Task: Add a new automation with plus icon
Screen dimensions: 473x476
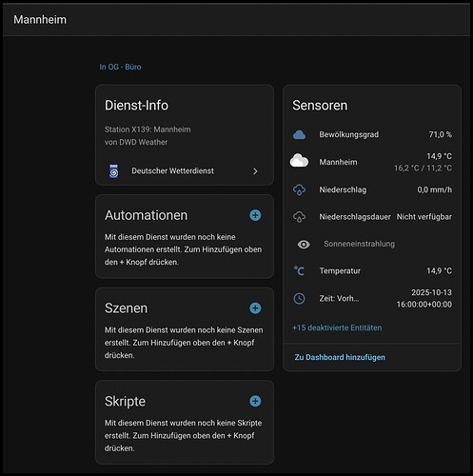Action: (x=255, y=215)
